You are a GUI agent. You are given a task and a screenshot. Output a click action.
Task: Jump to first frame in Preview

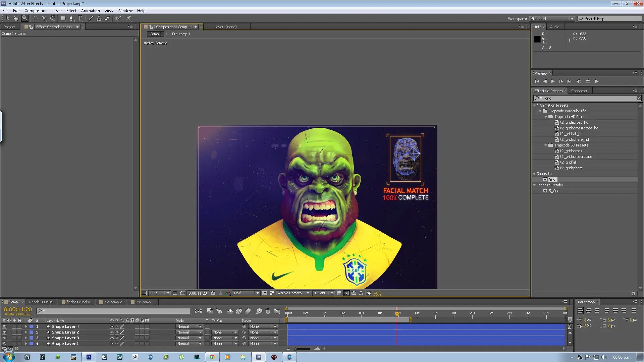click(x=537, y=81)
